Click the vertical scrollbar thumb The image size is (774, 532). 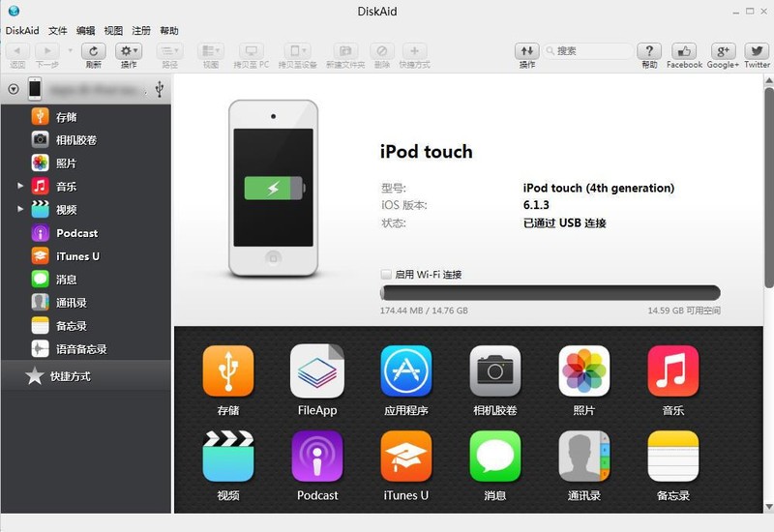(769, 188)
